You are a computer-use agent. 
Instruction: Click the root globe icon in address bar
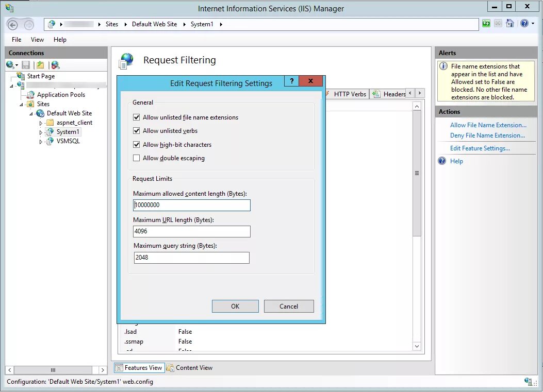point(52,24)
